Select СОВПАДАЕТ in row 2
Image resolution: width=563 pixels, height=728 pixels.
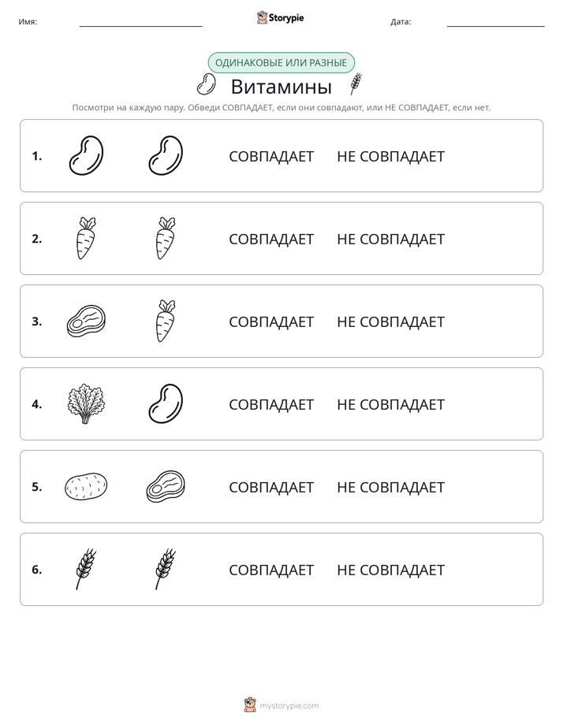coord(271,239)
